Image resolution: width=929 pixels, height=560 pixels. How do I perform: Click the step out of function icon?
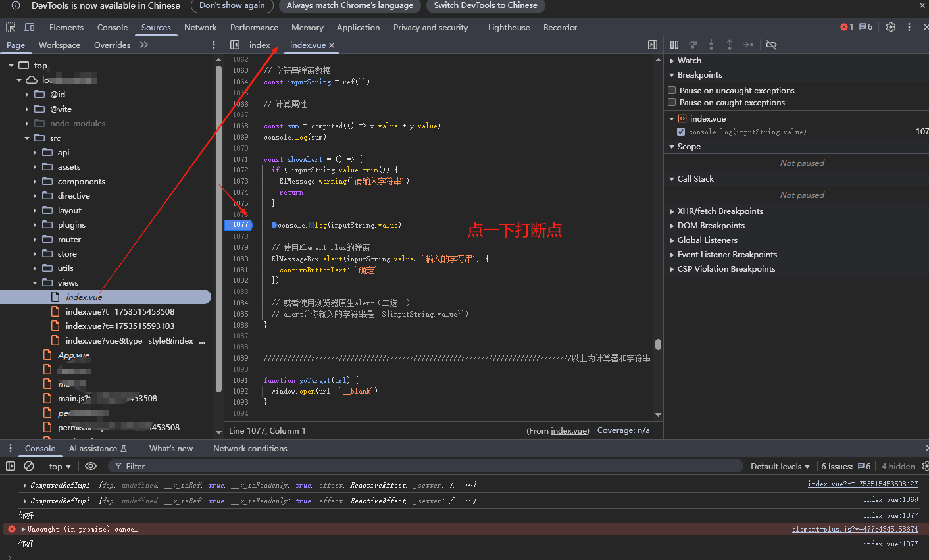[x=730, y=45]
